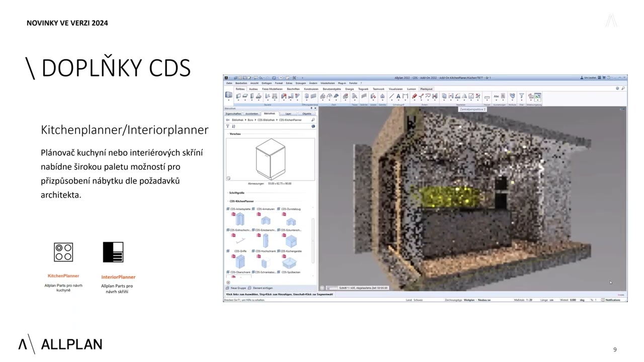
Task: Click the sort icon in the library palette
Action: click(233, 126)
